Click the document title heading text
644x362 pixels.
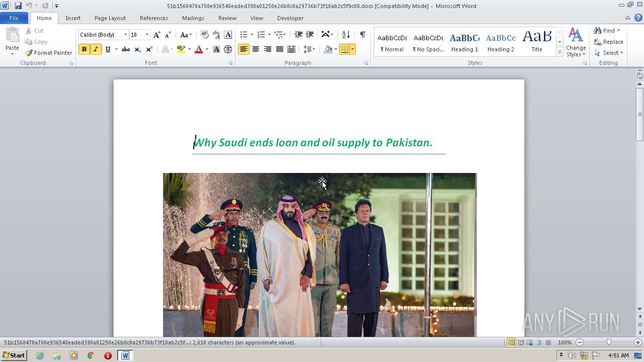(313, 143)
